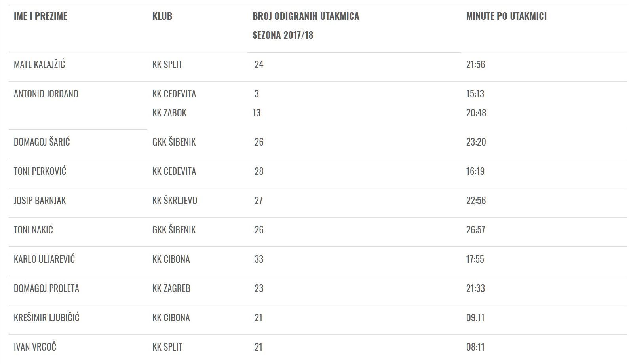The image size is (629, 364).
Task: Select the KREŠIMIR LJUBIČIĆ name cell
Action: tap(47, 318)
